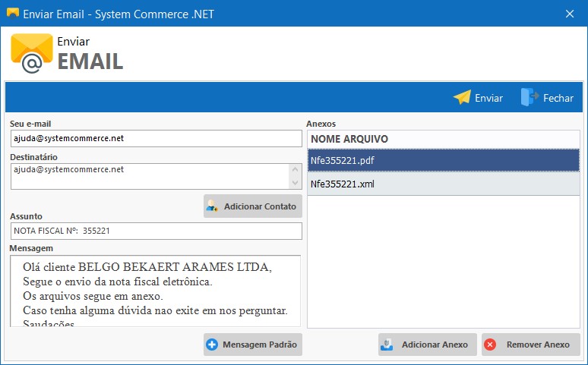Click the paper plane Enviar icon

click(462, 98)
